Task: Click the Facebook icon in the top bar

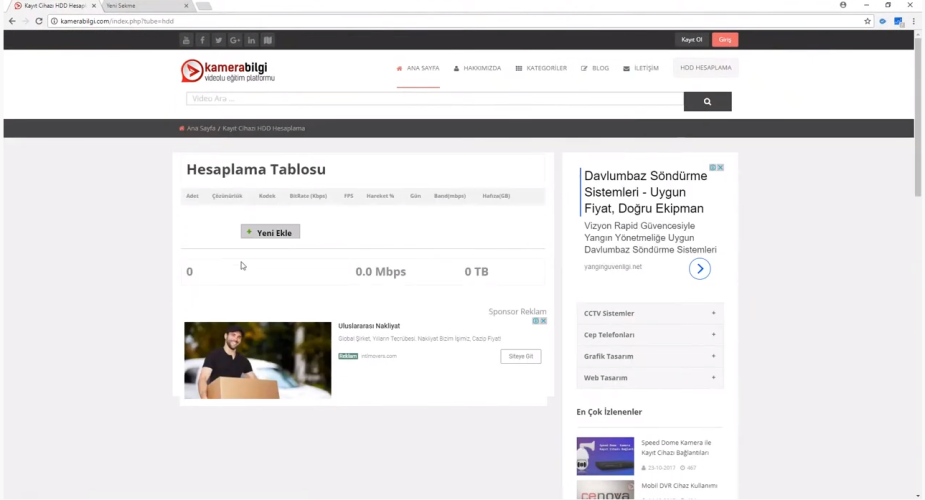Action: [x=202, y=40]
